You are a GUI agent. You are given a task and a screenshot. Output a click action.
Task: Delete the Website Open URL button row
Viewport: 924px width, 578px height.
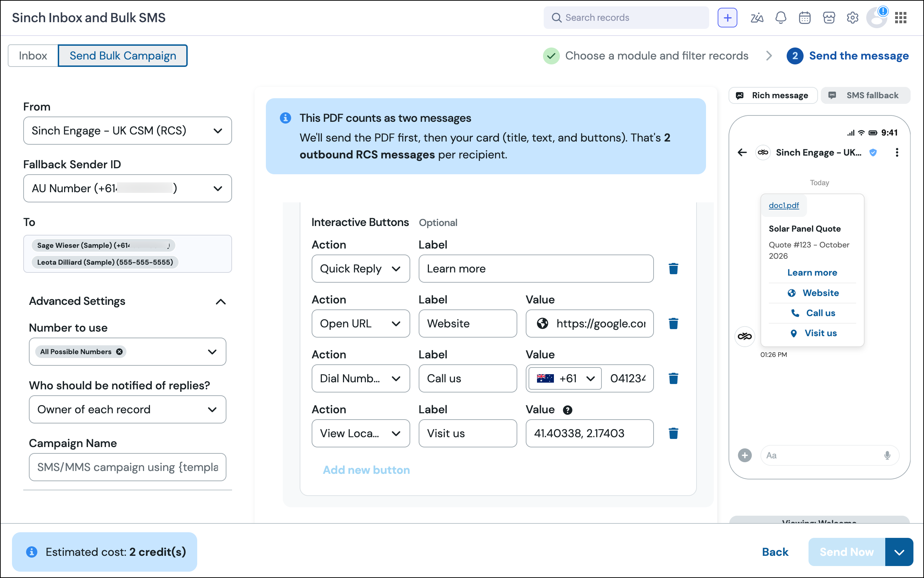tap(673, 324)
